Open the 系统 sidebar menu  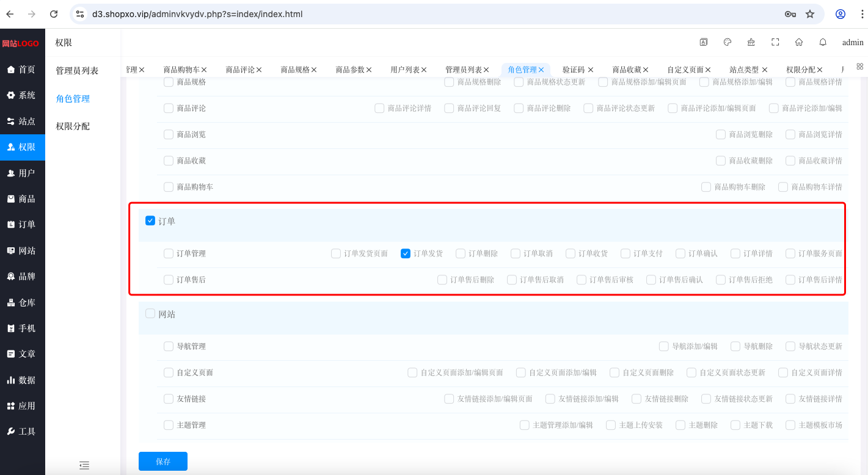click(23, 95)
